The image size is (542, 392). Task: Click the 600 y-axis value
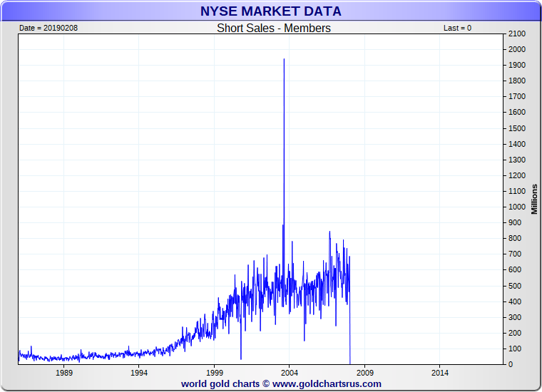coord(515,269)
